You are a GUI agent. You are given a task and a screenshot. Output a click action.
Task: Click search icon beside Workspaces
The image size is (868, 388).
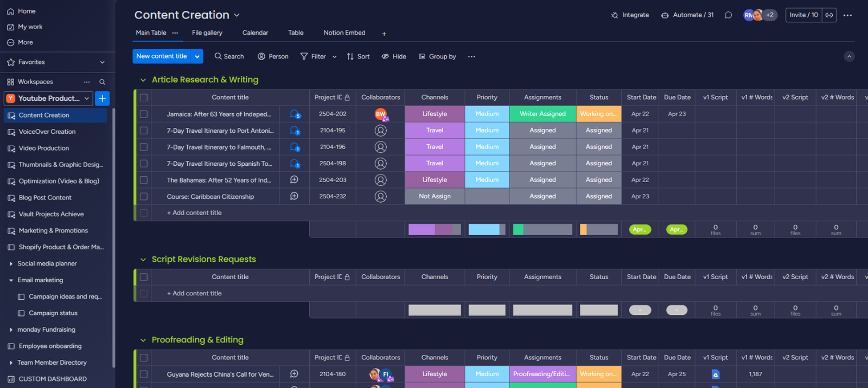coord(102,82)
